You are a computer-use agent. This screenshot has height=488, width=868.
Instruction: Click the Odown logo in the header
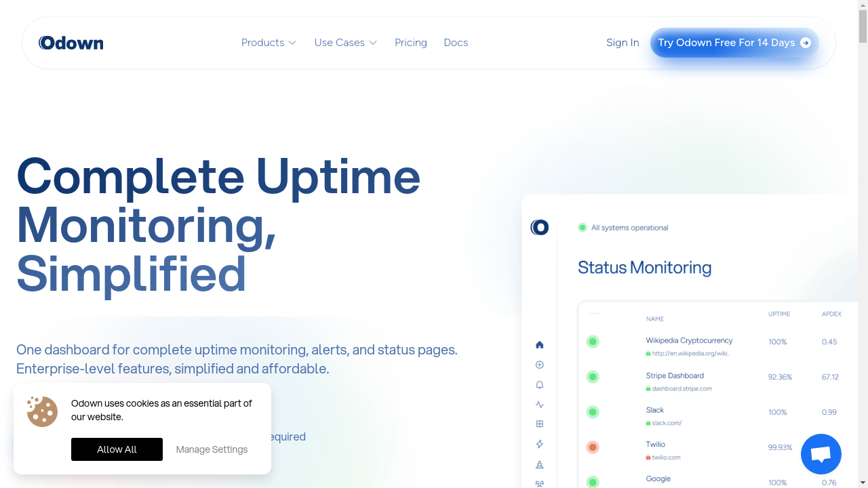(71, 43)
